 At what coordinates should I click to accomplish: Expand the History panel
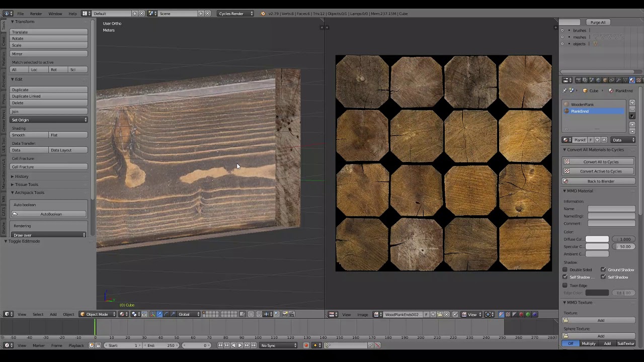[21, 176]
